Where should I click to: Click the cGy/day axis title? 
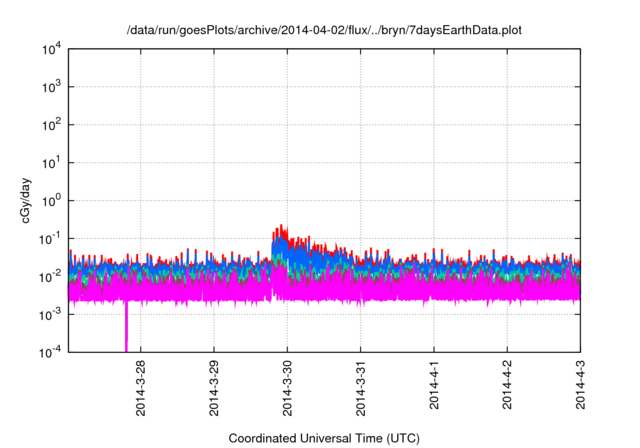[x=26, y=200]
